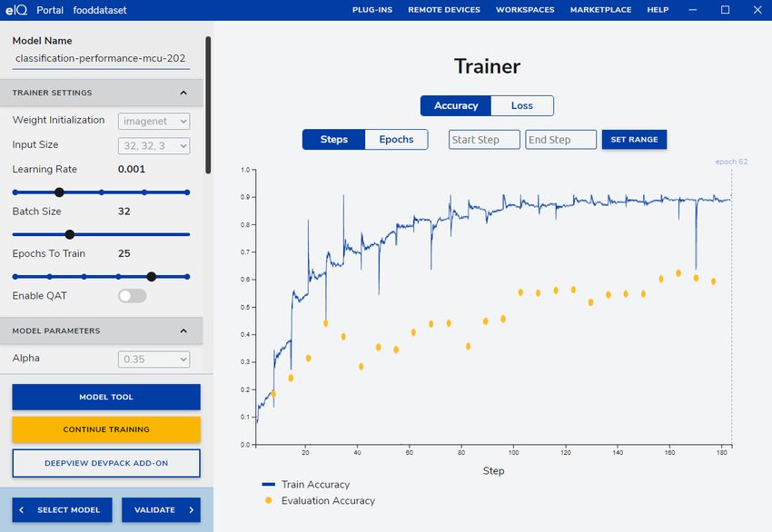Screen dimensions: 772x532
Task: Maximize the eIQ Portal window
Action: click(726, 10)
